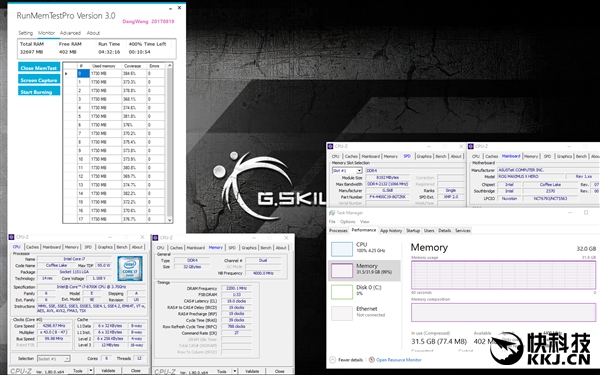Viewport: 600px width, 375px height.
Task: Select Ethernet in Task Manager sidebar
Action: (x=365, y=313)
